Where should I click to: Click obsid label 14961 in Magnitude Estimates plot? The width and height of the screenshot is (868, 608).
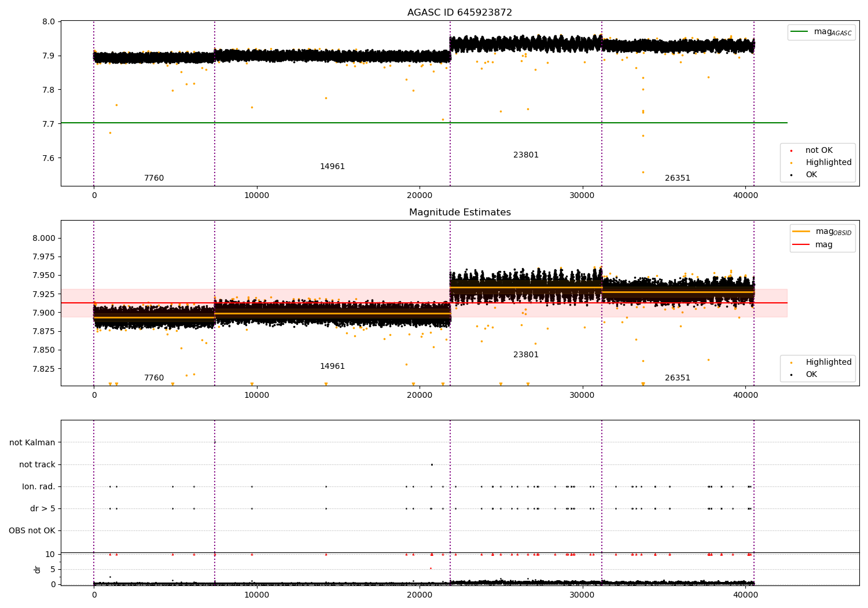332,367
